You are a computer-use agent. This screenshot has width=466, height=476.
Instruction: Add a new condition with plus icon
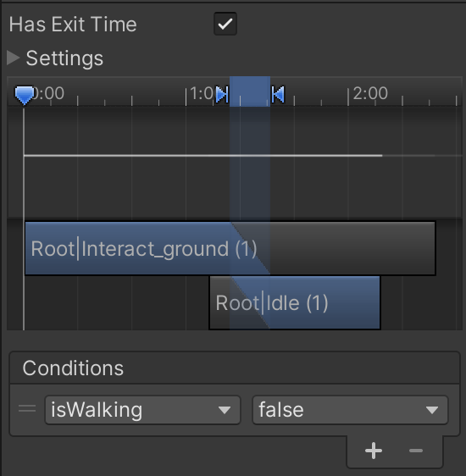pos(374,451)
